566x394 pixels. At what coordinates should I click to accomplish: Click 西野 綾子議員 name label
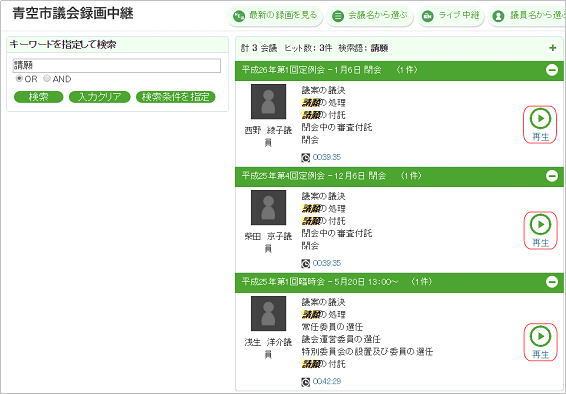(x=268, y=136)
